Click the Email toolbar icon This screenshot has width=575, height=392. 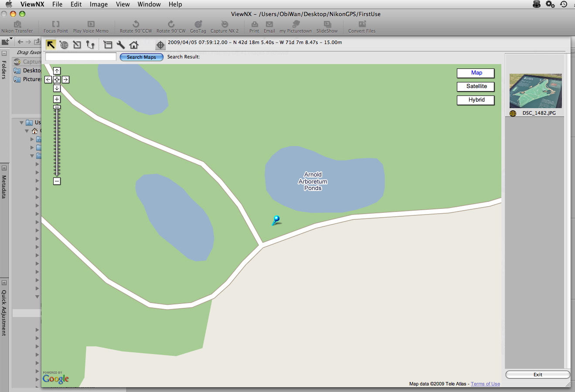(x=269, y=27)
